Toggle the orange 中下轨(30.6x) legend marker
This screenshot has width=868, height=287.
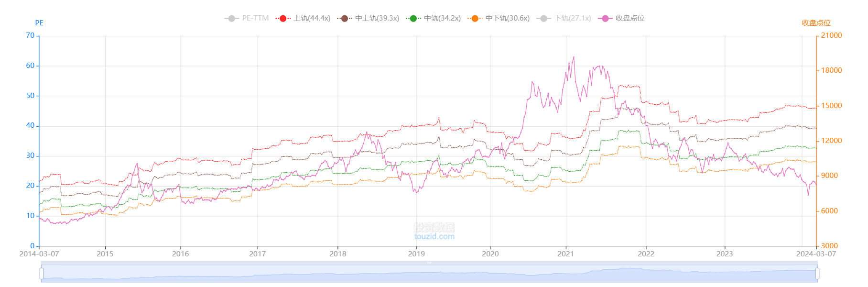pyautogui.click(x=475, y=18)
